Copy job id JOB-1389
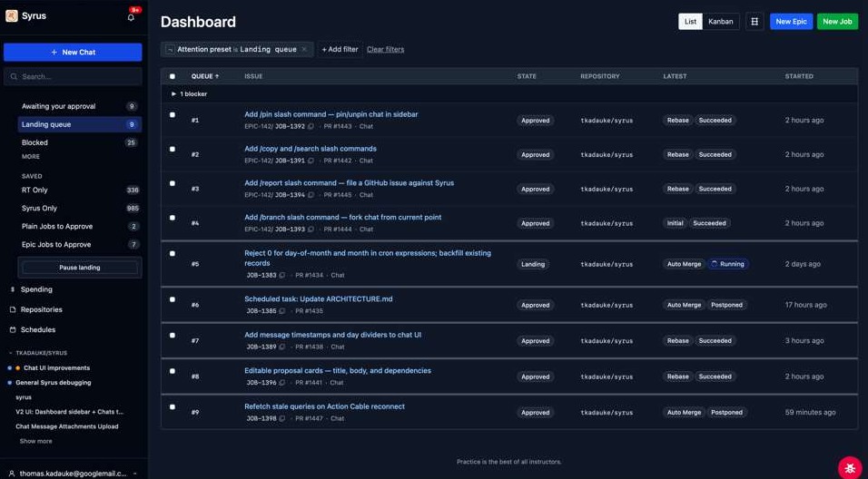 pyautogui.click(x=282, y=347)
